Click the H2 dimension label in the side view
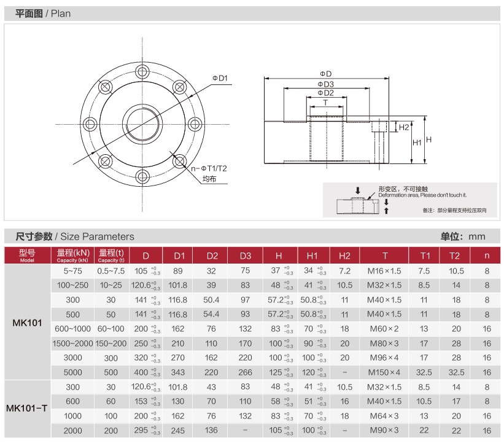 pyautogui.click(x=403, y=127)
